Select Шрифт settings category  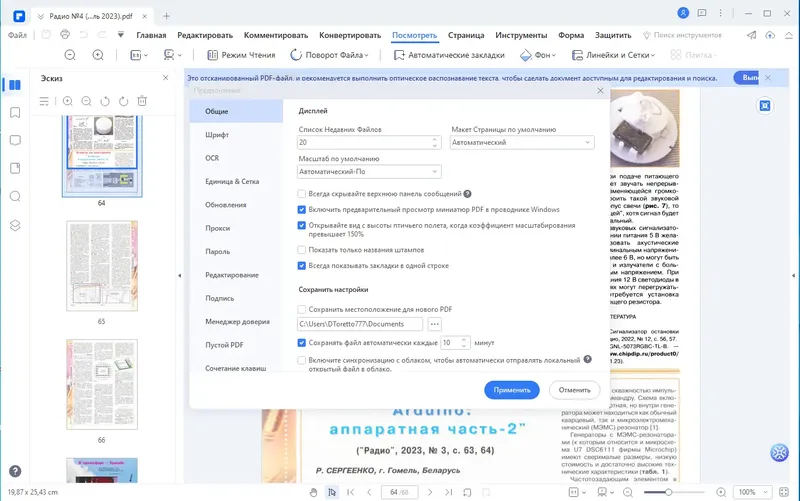pyautogui.click(x=236, y=135)
